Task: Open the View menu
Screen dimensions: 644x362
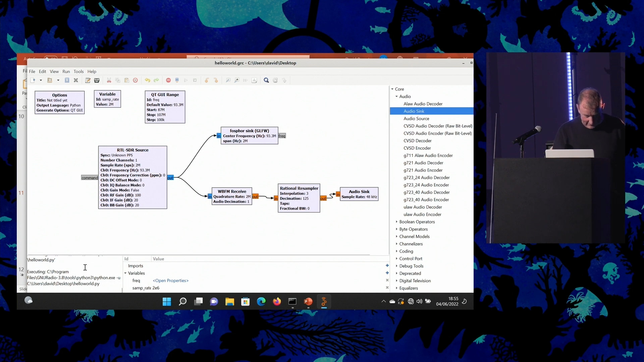Action: click(54, 71)
